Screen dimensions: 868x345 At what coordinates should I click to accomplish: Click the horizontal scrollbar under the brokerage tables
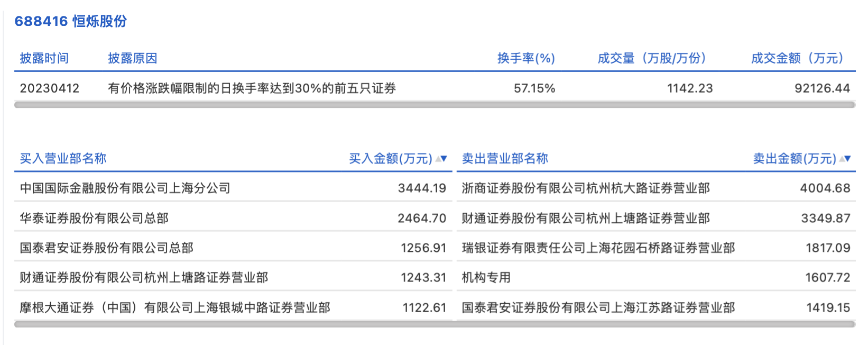tap(435, 324)
